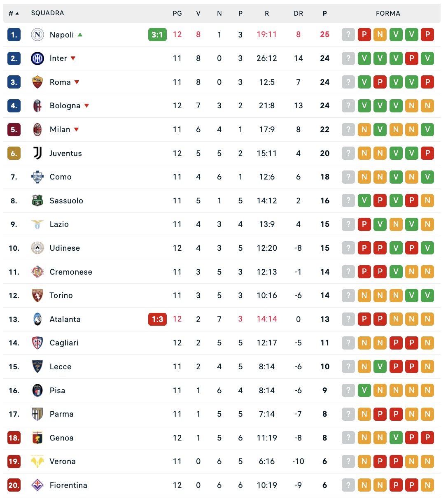Click the Lazio eagle logo
448x499 pixels.
37,224
